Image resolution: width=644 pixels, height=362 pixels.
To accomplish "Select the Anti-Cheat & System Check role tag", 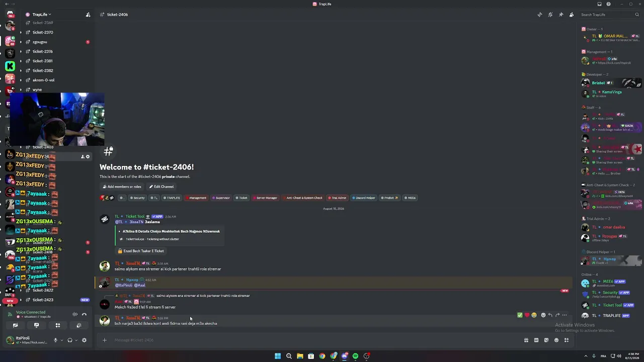I will pyautogui.click(x=302, y=198).
